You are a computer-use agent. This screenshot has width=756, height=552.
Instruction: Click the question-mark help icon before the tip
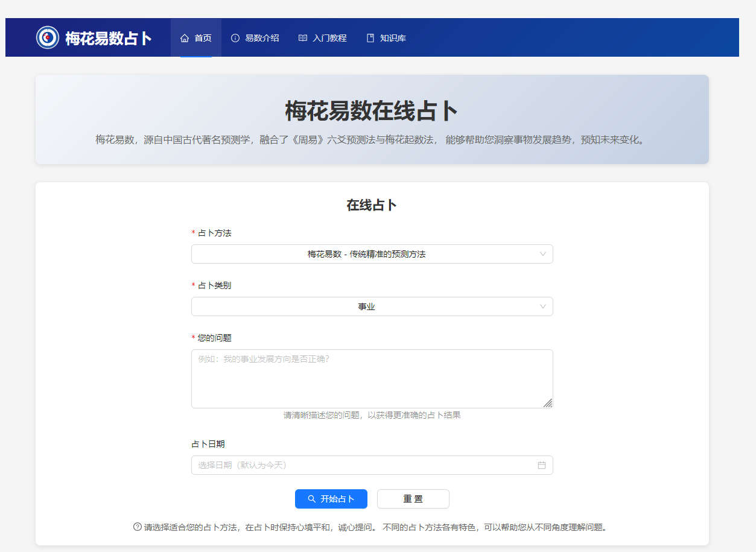[138, 527]
